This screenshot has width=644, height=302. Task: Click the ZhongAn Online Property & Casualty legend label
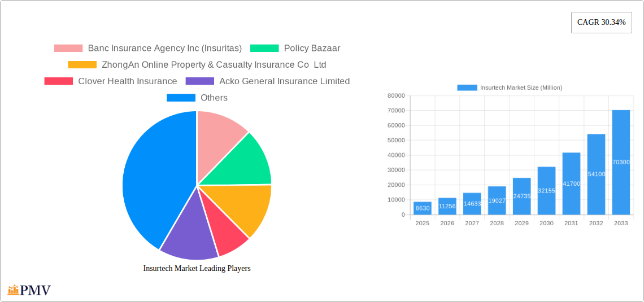214,65
